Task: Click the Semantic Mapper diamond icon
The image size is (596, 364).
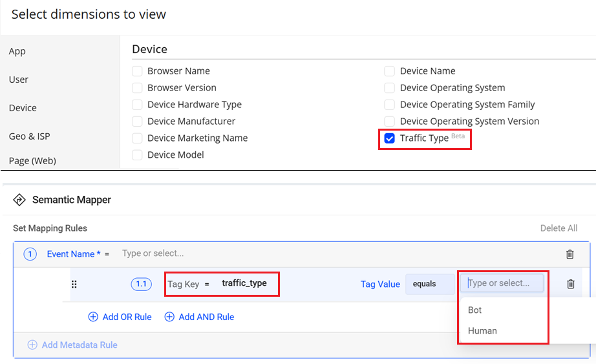Action: pos(19,200)
